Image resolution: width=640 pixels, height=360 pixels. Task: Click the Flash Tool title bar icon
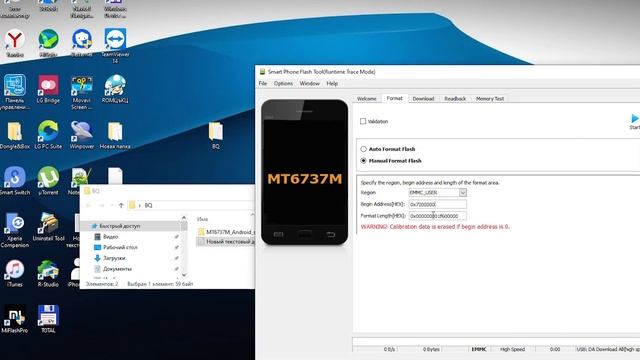click(x=262, y=71)
